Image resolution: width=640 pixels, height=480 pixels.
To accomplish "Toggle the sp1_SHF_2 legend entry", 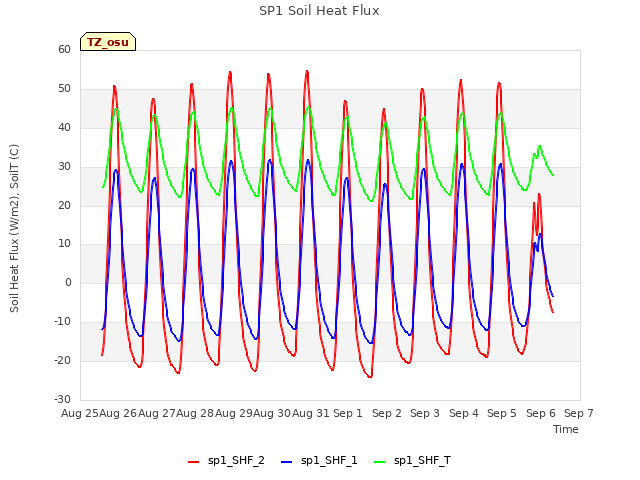I will [x=226, y=461].
